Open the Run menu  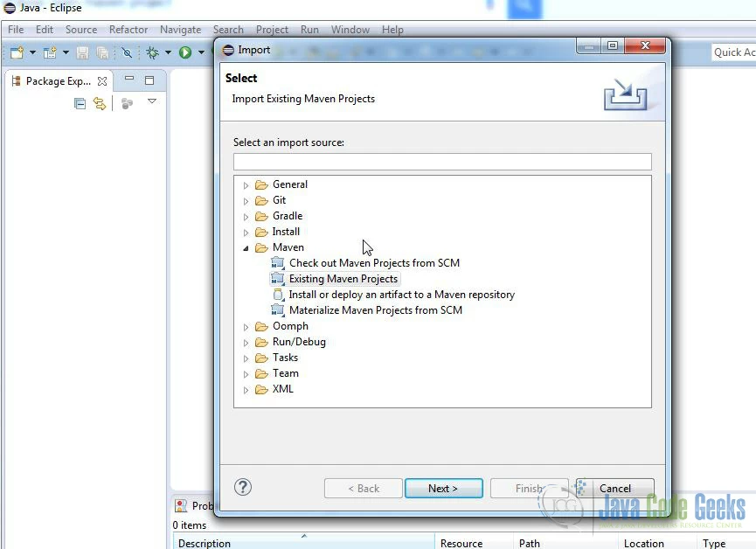pos(309,30)
